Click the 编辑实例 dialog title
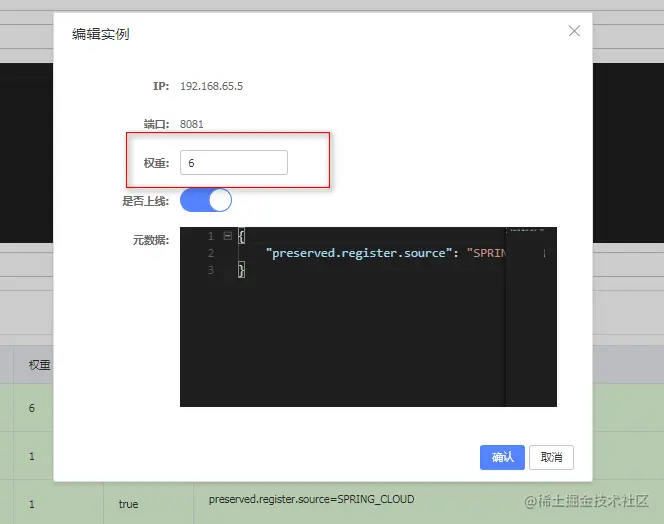Viewport: 664px width, 524px height. tap(100, 34)
